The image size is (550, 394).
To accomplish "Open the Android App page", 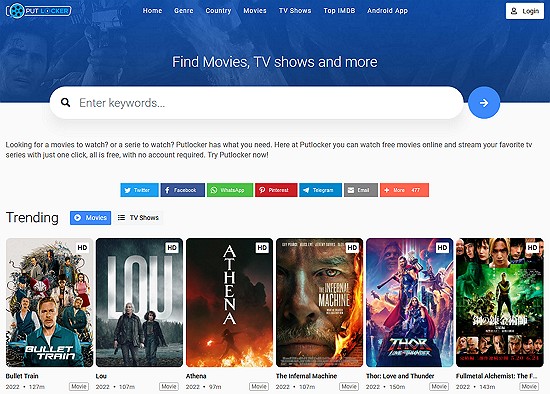I will pyautogui.click(x=388, y=11).
